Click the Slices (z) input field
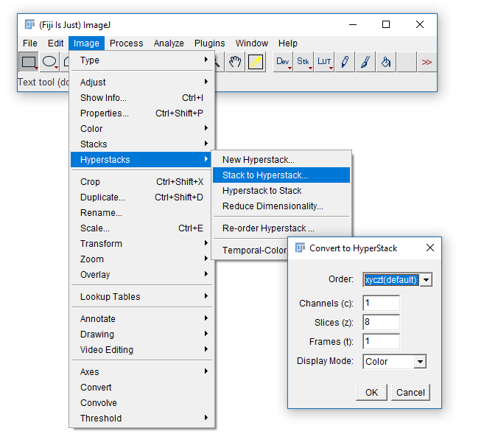This screenshot has width=484, height=448. [381, 323]
